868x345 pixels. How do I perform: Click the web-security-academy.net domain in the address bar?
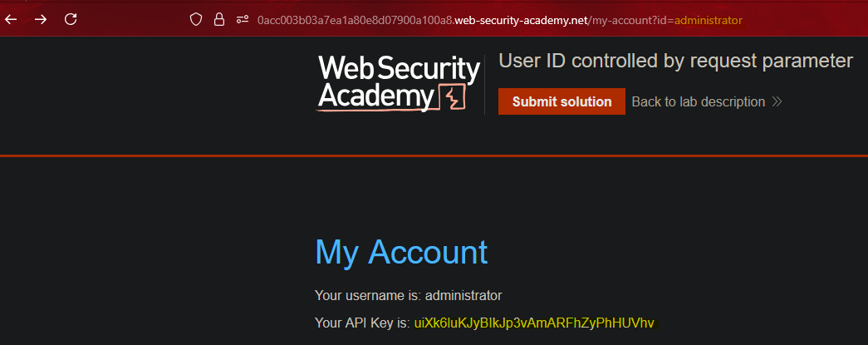[x=522, y=19]
